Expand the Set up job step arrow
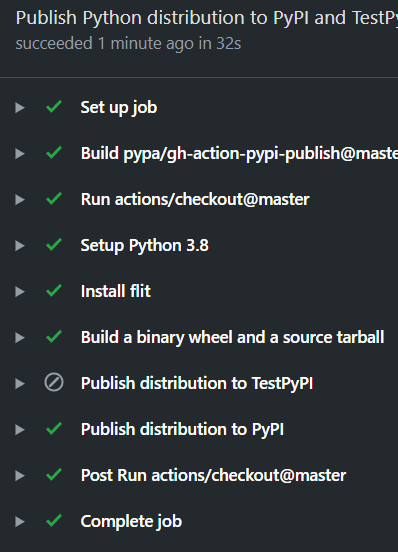This screenshot has width=398, height=552. (x=20, y=107)
